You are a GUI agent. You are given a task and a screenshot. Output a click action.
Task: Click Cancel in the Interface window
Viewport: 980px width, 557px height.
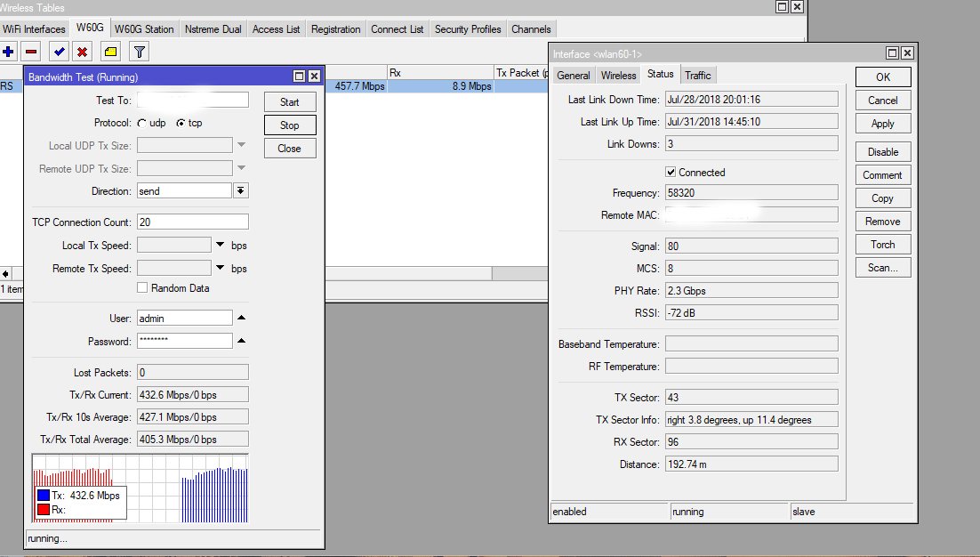coord(883,100)
